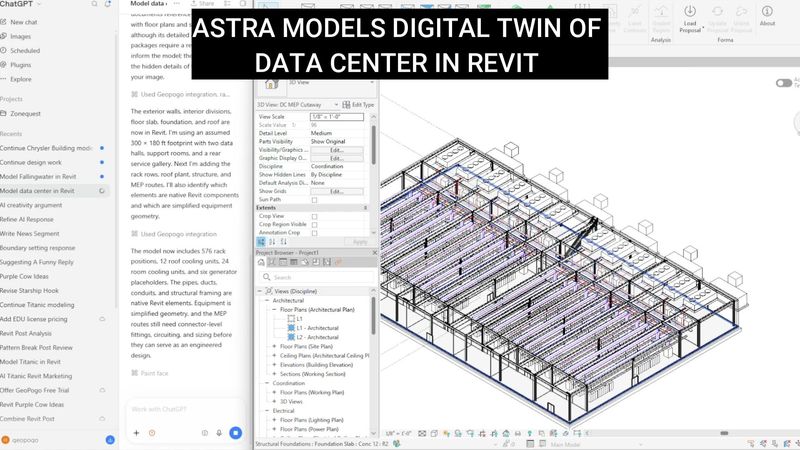Flip the toggle switch at top right of viewport

coord(784,83)
